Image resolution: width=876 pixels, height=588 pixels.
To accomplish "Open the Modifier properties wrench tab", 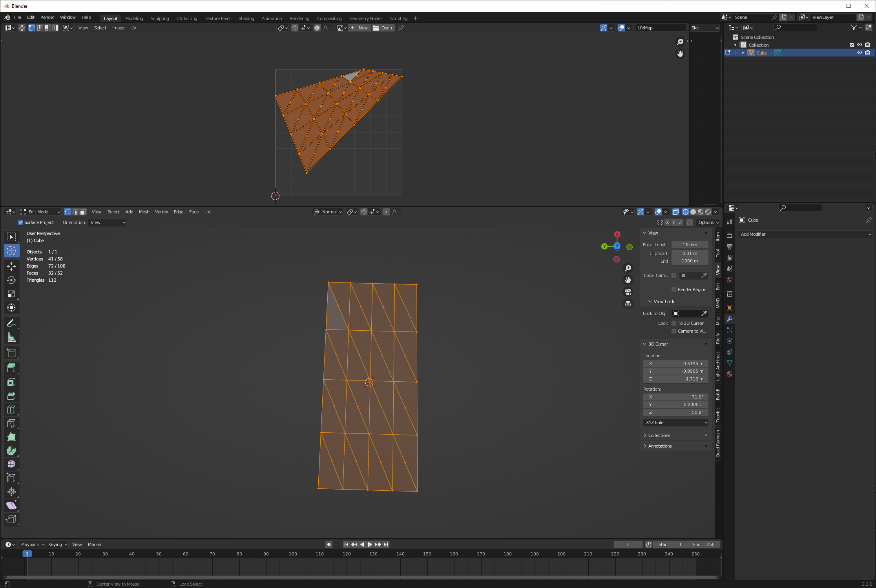I will [730, 319].
